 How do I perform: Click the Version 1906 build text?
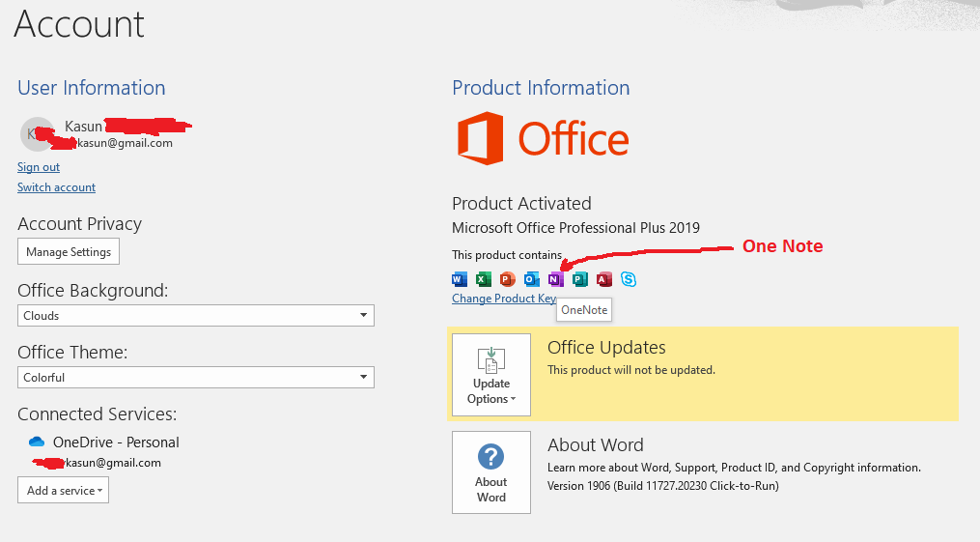tap(663, 486)
